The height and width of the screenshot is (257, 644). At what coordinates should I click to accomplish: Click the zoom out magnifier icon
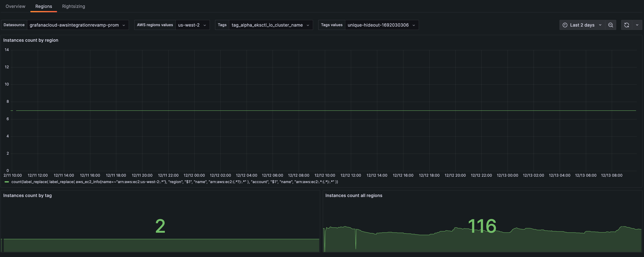611,25
